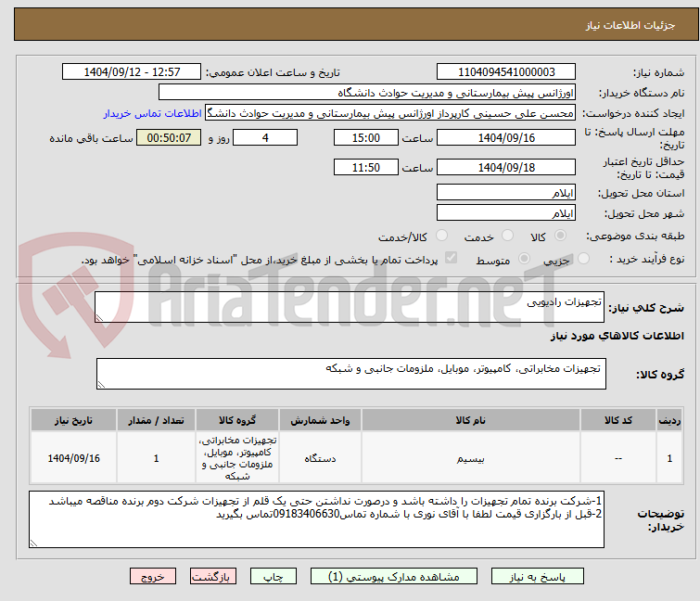Click the توضیحات خریدار text area
This screenshot has width=700, height=601.
316,519
